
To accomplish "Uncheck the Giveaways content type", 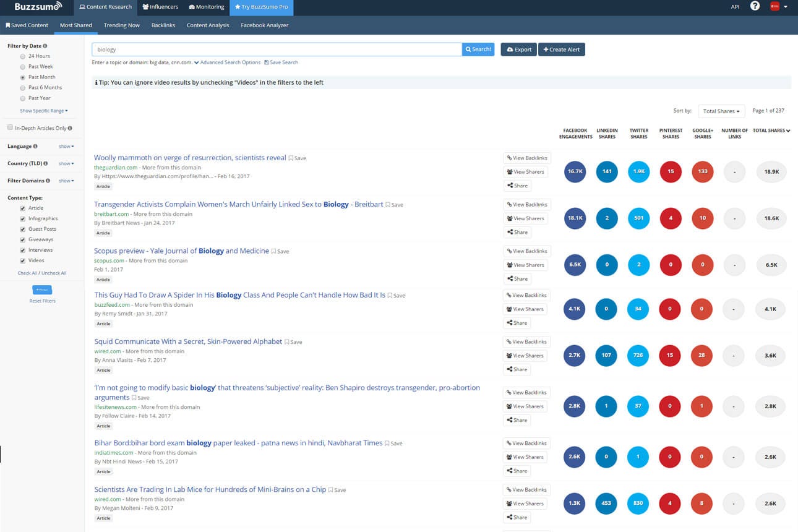I will pyautogui.click(x=23, y=240).
